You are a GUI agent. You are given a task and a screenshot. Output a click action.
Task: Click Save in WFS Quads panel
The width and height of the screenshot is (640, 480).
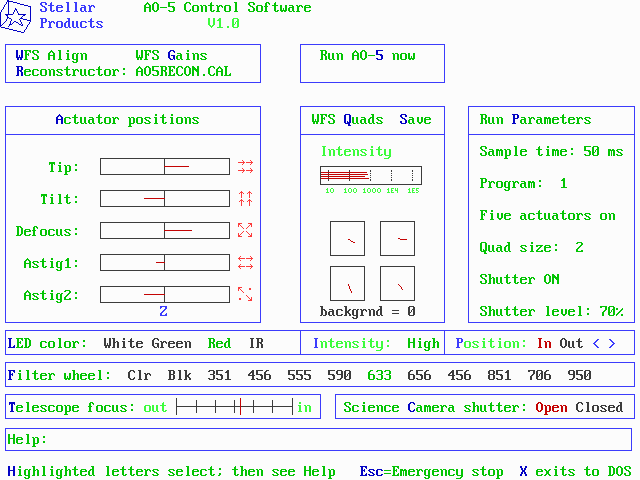tap(415, 120)
